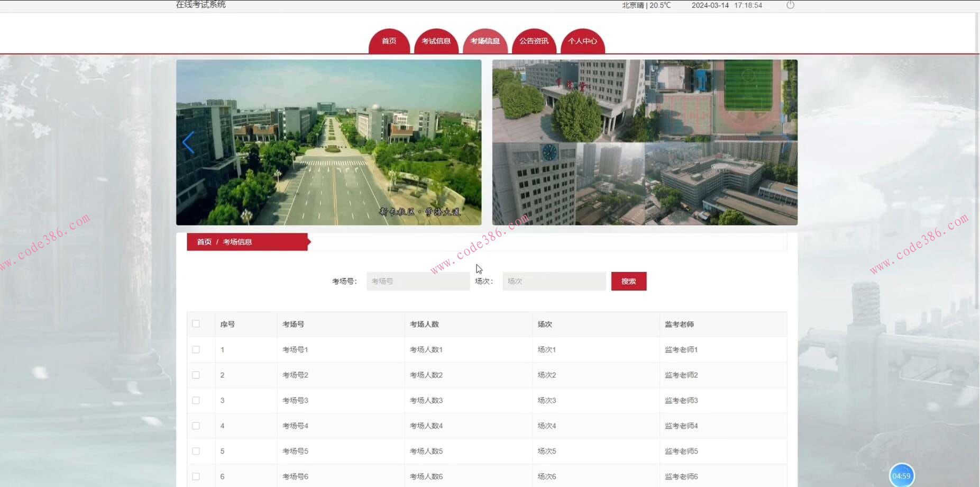Image resolution: width=980 pixels, height=487 pixels.
Task: Click the 04:59 countdown timer circle
Action: (x=902, y=475)
